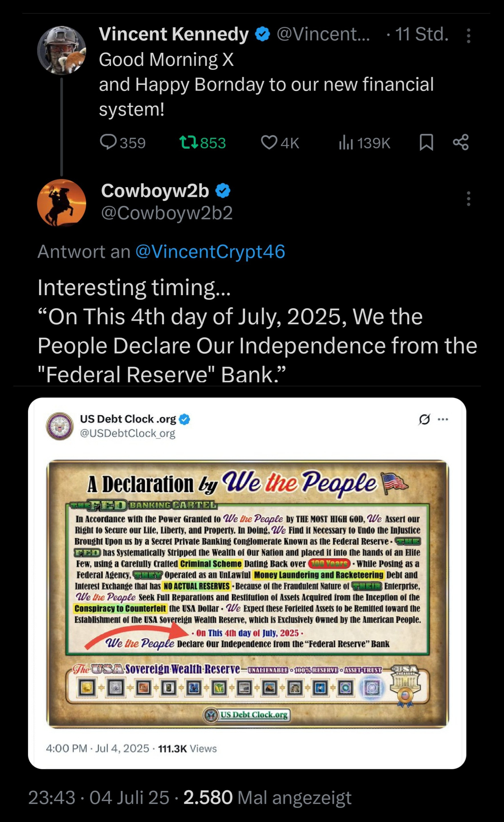
Task: Open the @Cowboyw2b2 handle
Action: click(x=167, y=213)
